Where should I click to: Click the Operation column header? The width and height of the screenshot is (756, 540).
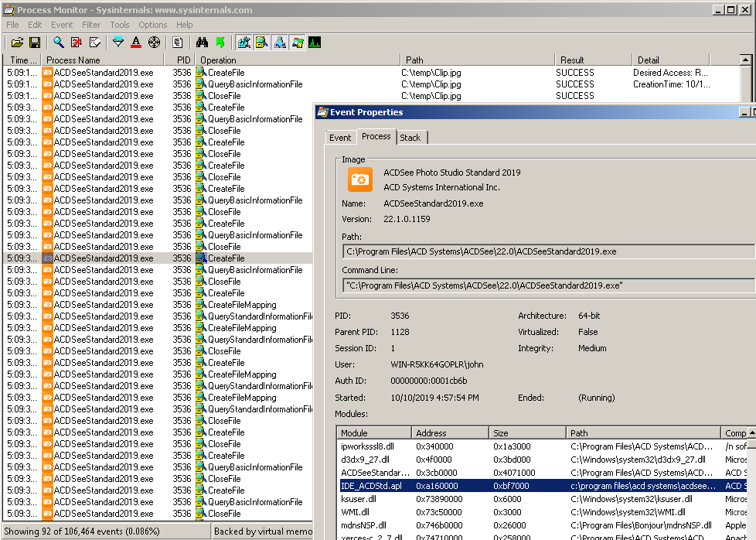(x=298, y=60)
